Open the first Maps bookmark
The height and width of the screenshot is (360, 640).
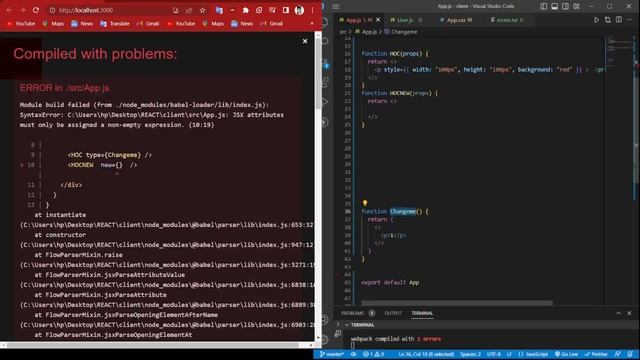[x=53, y=24]
